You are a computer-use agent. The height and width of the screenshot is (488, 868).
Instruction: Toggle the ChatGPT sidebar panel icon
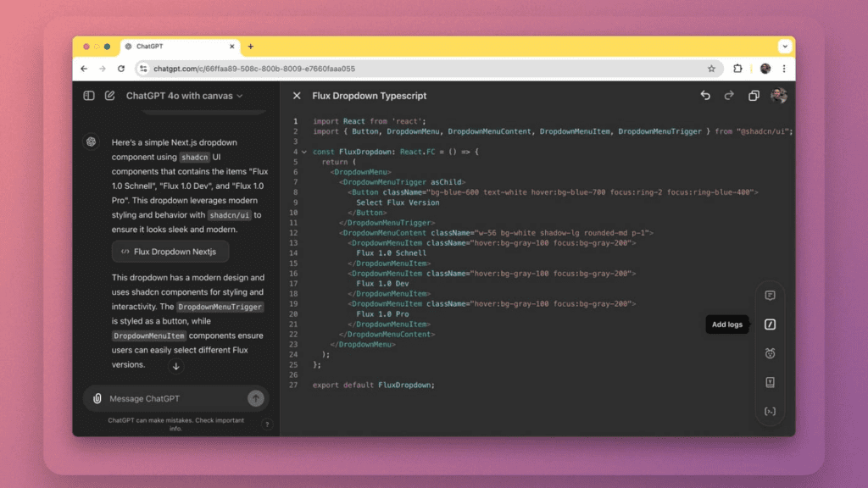(89, 96)
